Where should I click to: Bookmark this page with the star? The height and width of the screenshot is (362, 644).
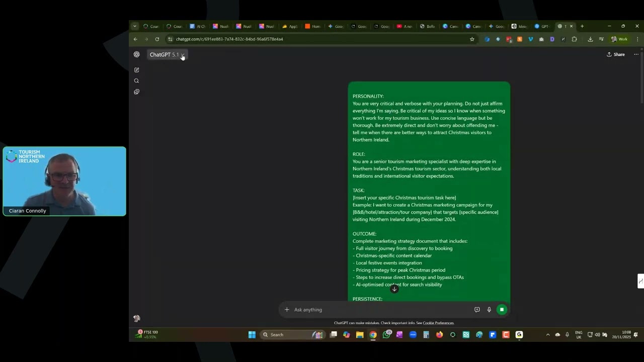tap(472, 39)
